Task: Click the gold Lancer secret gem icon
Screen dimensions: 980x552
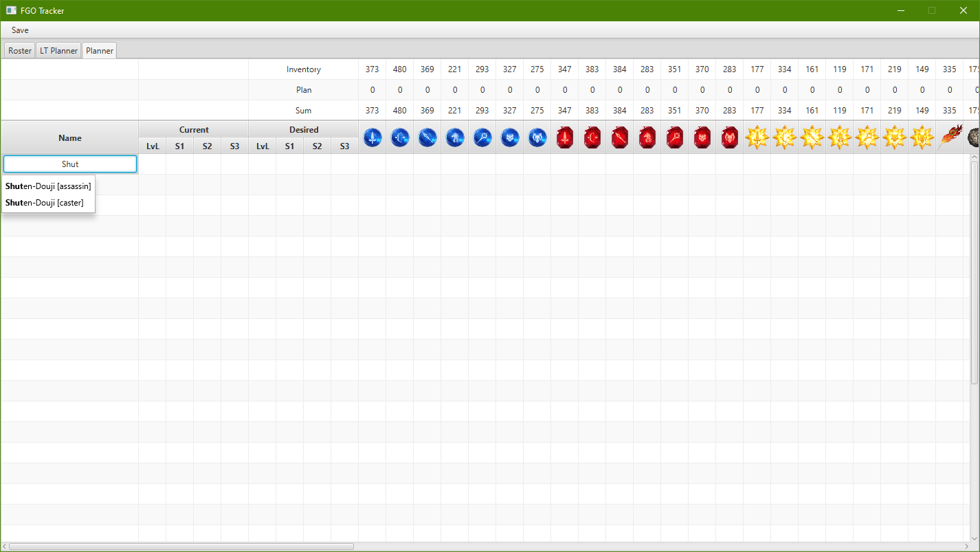Action: [812, 137]
